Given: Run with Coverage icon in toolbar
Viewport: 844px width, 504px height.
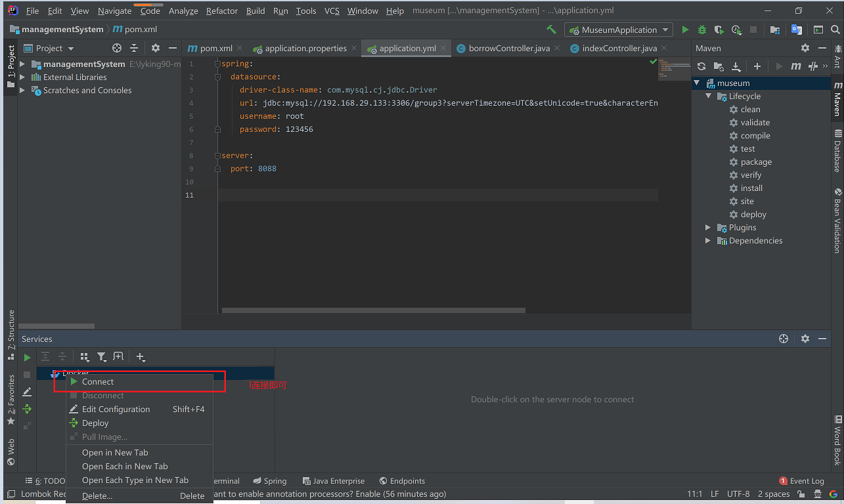Looking at the screenshot, I should (x=719, y=30).
